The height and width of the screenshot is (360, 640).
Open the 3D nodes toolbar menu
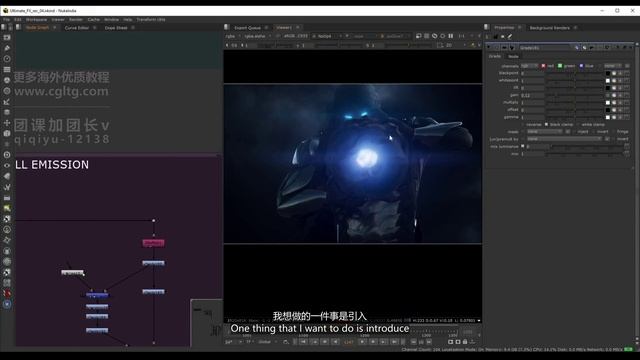(x=7, y=133)
